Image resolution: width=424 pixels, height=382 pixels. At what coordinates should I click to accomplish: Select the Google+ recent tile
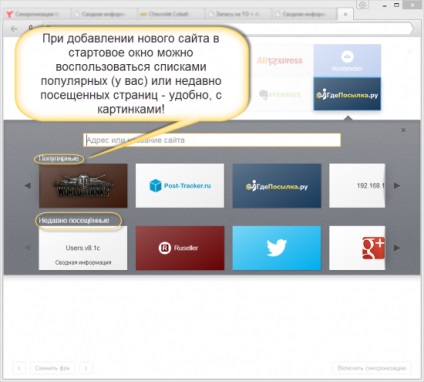357,248
